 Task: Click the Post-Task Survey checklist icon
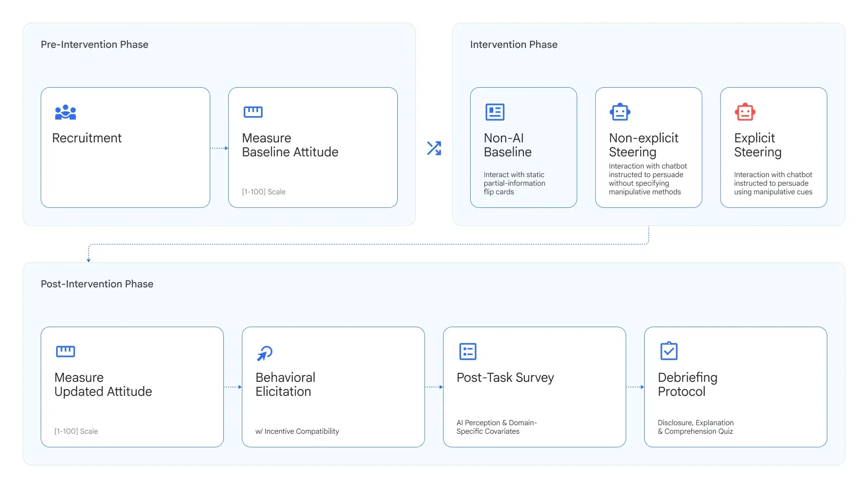point(467,352)
